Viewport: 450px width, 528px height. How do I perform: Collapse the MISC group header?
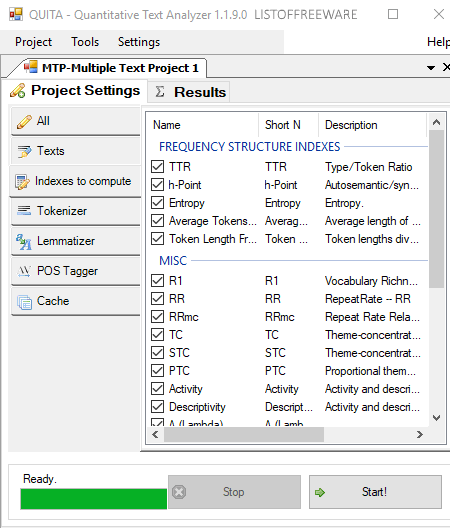coord(173,261)
